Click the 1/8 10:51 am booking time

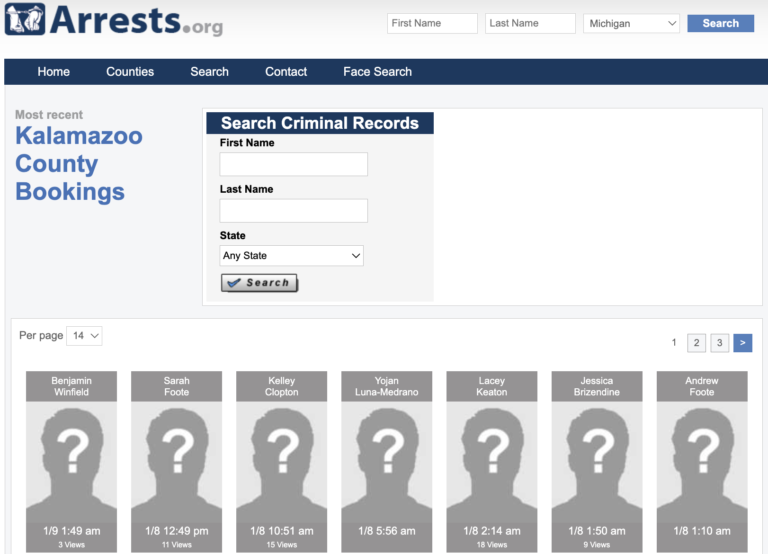pyautogui.click(x=282, y=531)
